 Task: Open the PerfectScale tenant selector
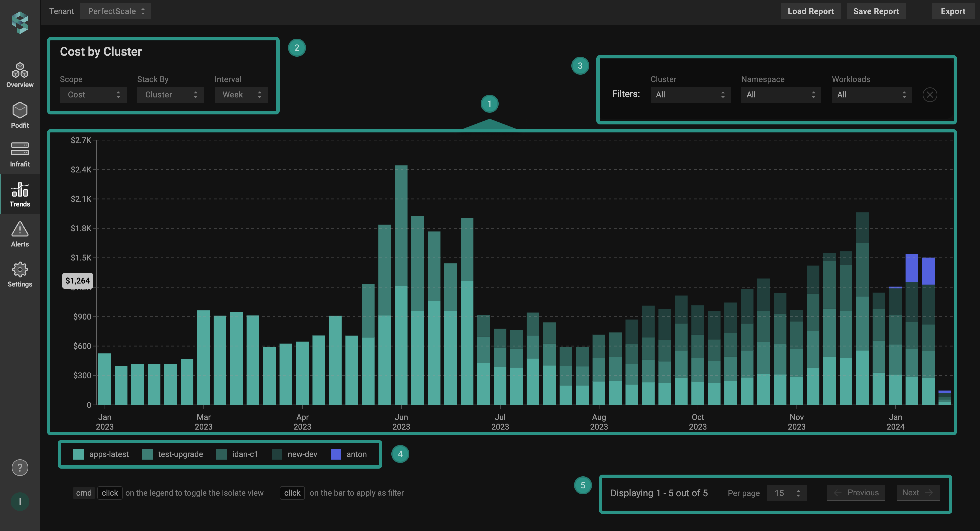[116, 11]
